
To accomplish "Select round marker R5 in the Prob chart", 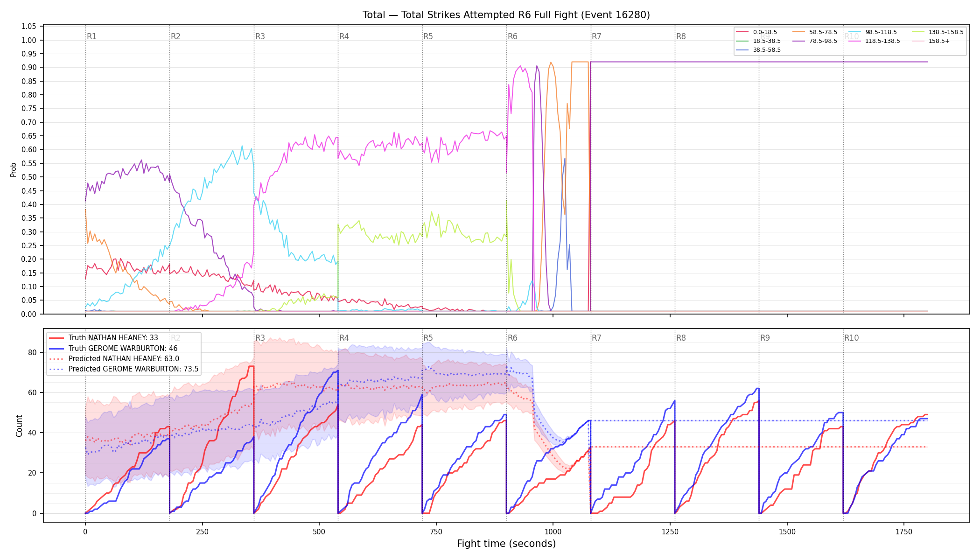I will pos(428,36).
